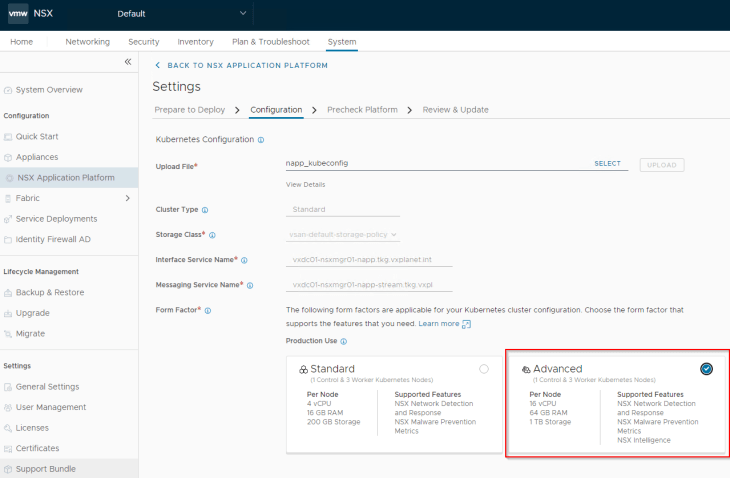
Task: Click the Cluster Type field
Action: tap(343, 209)
